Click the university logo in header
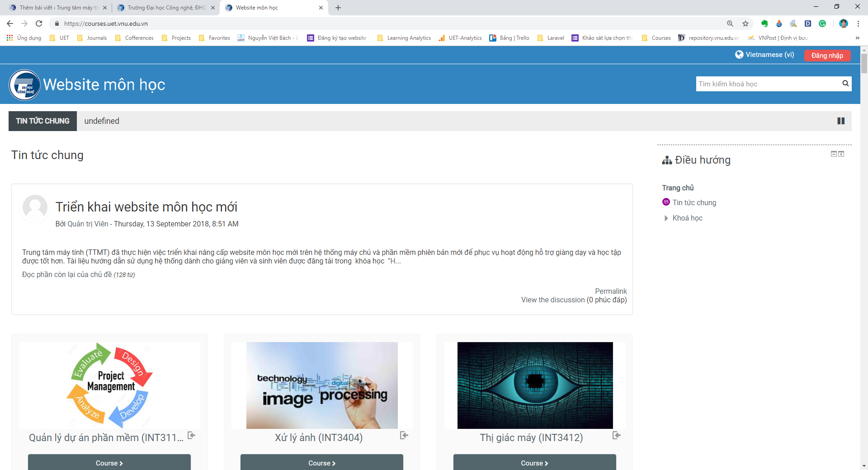Viewport: 868px width, 470px height. coord(24,85)
